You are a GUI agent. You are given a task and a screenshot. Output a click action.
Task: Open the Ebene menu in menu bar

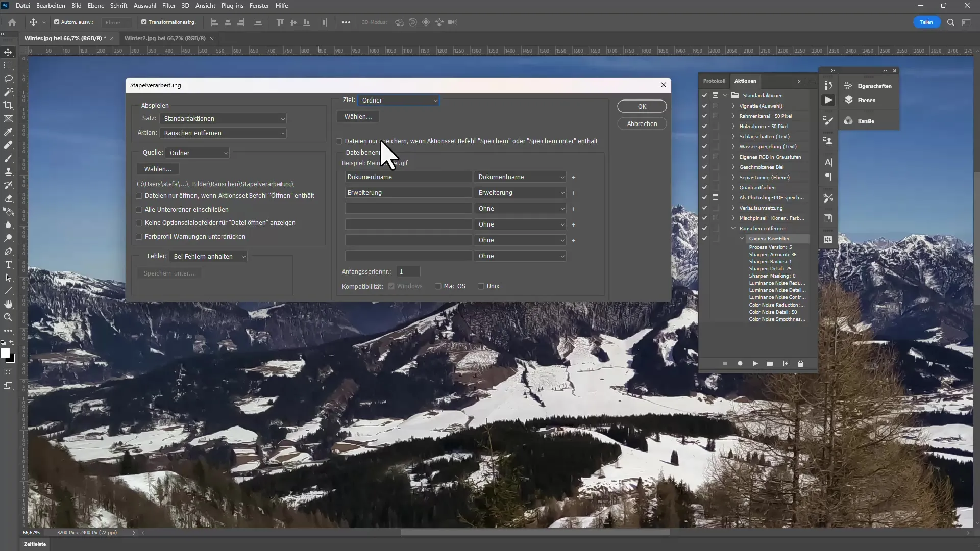tap(95, 6)
